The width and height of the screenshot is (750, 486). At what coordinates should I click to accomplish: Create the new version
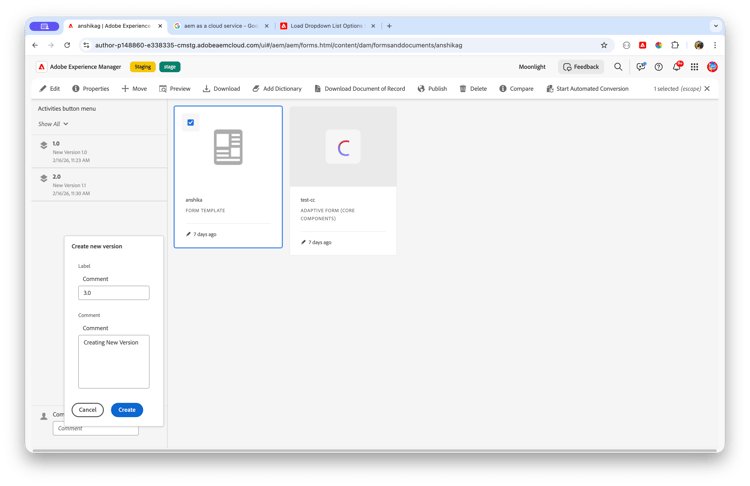tap(127, 410)
